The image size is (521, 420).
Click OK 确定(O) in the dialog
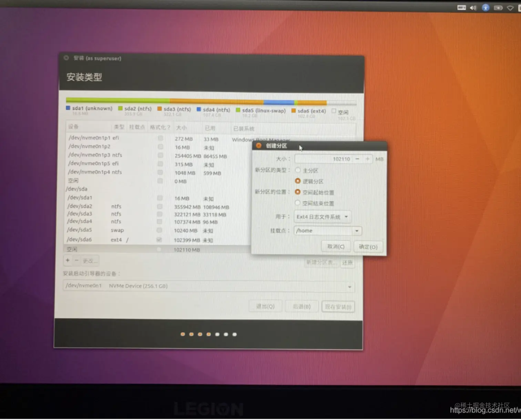point(368,247)
